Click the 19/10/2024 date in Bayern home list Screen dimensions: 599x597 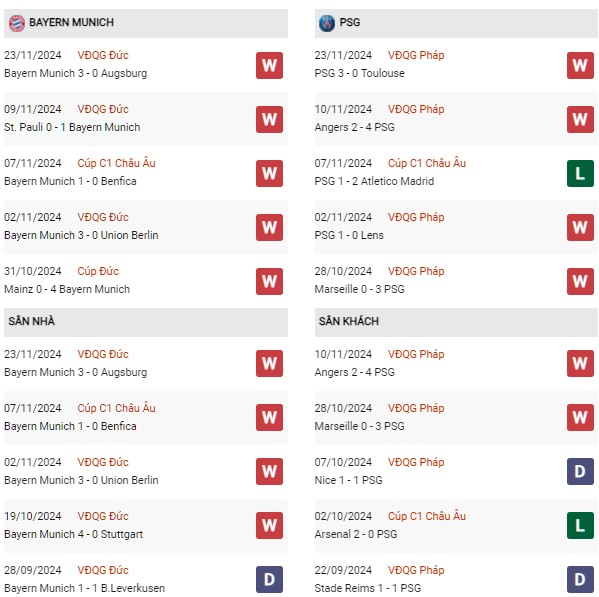pyautogui.click(x=33, y=516)
